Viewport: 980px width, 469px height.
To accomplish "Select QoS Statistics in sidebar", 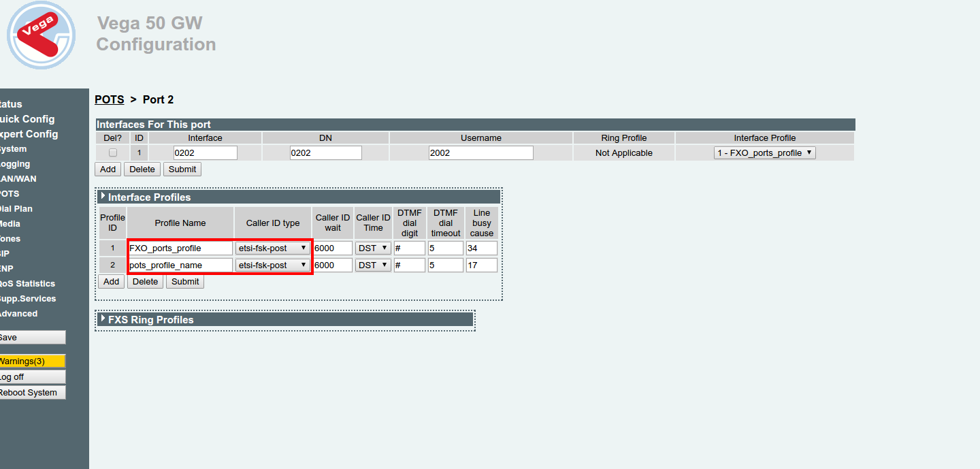I will tap(27, 284).
